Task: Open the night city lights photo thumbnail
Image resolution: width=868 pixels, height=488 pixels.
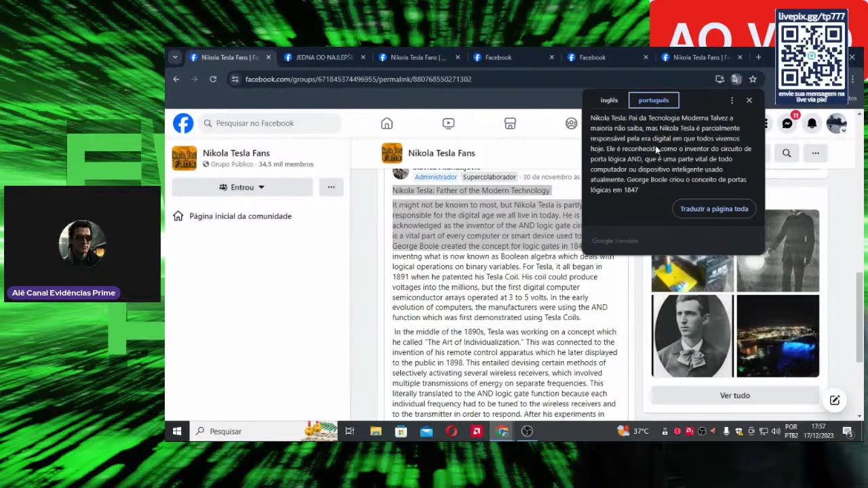Action: pyautogui.click(x=778, y=336)
